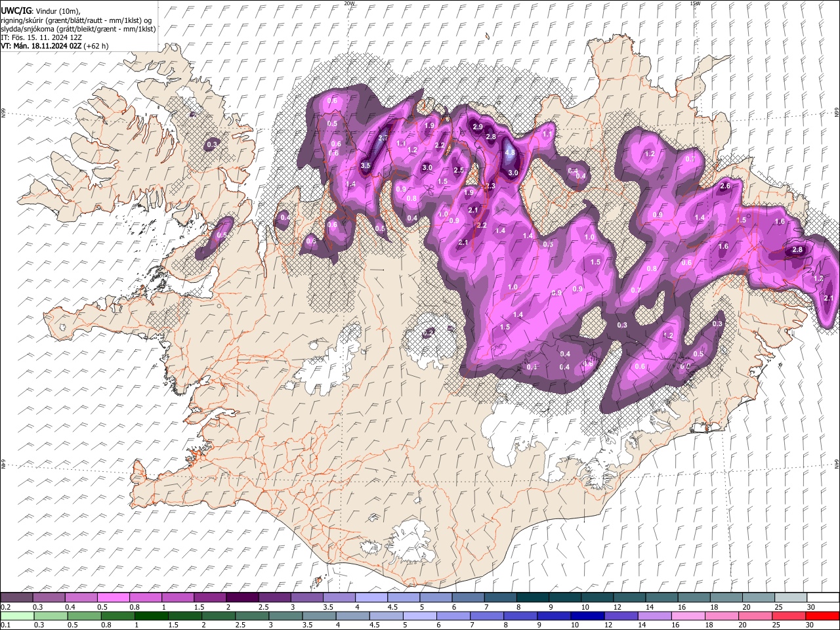Click the 'VT: Mán. 18.11.2024 02Z (+62 h)' line
Viewport: 840px width, 630px height.
pos(55,46)
